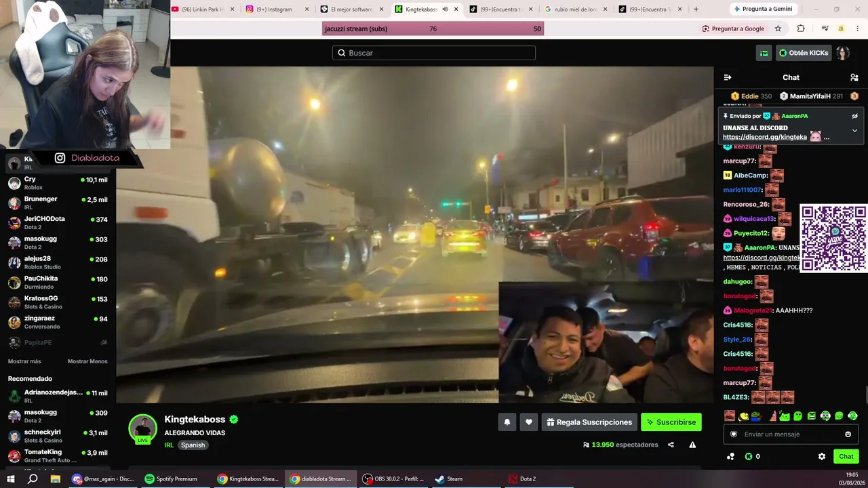Open Discord window from the taskbar
This screenshot has height=488, width=868.
tap(103, 479)
